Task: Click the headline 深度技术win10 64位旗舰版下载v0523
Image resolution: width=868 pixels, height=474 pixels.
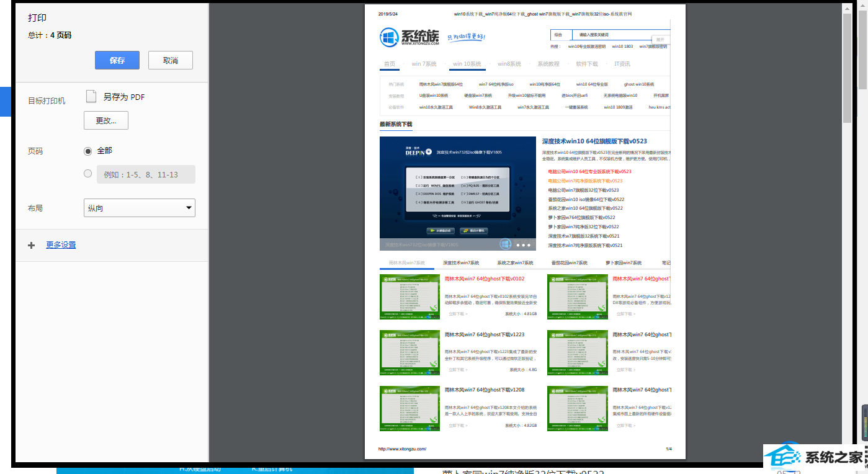Action: [594, 141]
